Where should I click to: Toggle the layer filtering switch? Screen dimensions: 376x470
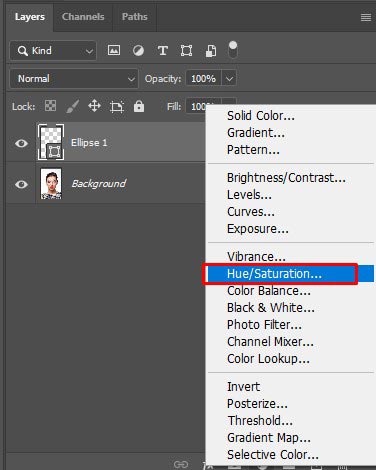233,50
